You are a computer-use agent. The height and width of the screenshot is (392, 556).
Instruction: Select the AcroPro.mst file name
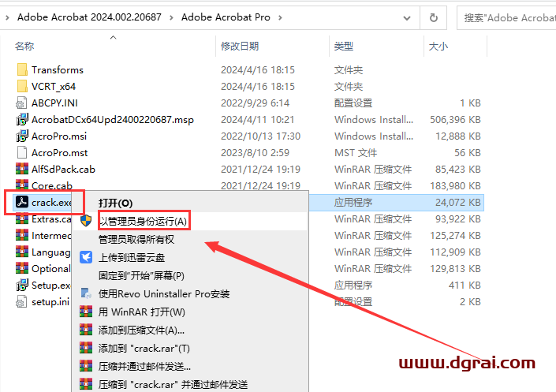coord(60,153)
